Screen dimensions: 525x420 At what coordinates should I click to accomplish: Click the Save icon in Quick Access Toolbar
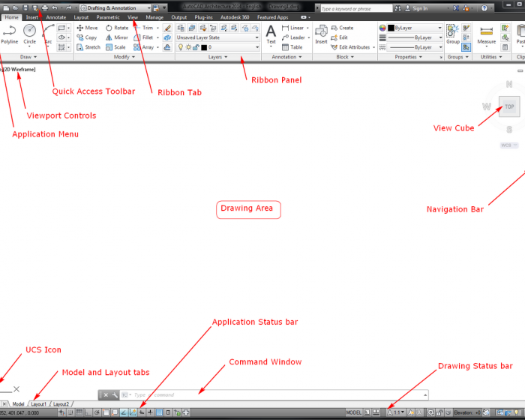(25, 7)
